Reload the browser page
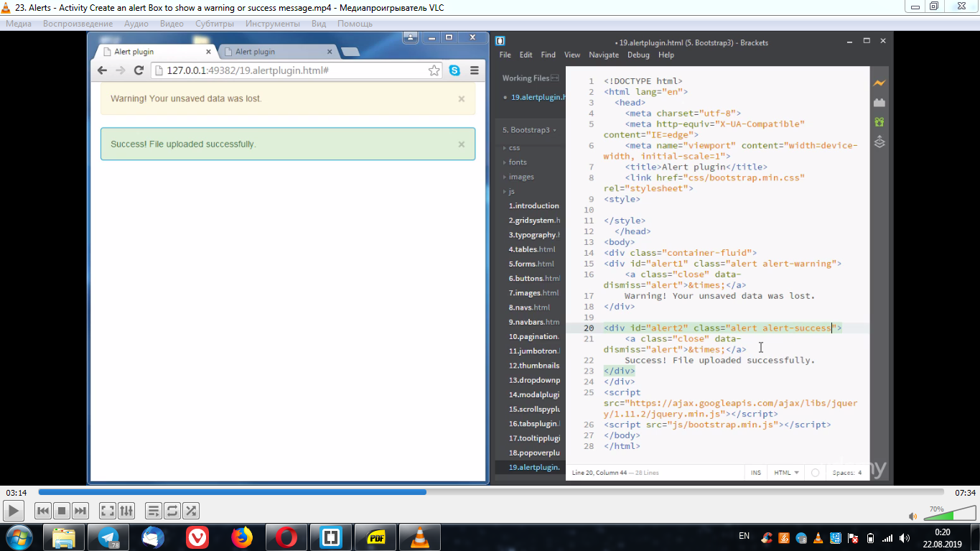Screen dimensions: 980x551 (x=139, y=70)
